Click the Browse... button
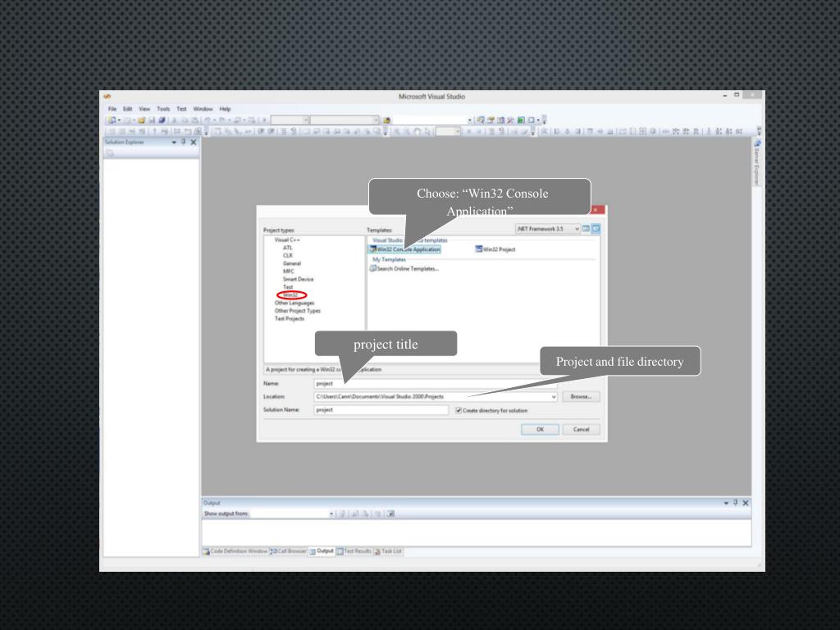840x630 pixels. (x=582, y=397)
